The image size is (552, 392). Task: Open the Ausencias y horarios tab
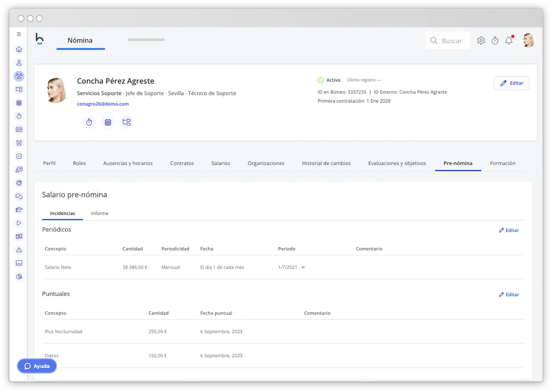(x=128, y=163)
